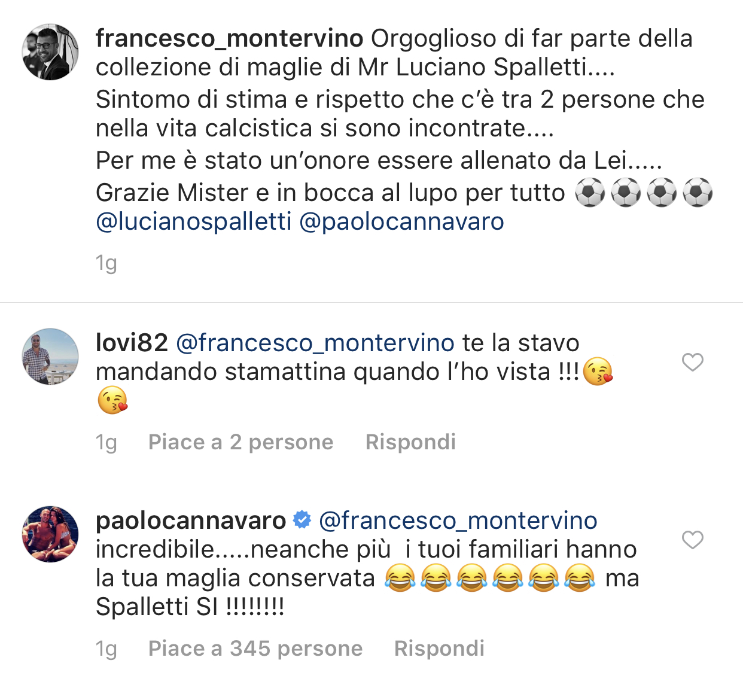Click the 1g timestamp under paolocannavaro's comment

106,649
